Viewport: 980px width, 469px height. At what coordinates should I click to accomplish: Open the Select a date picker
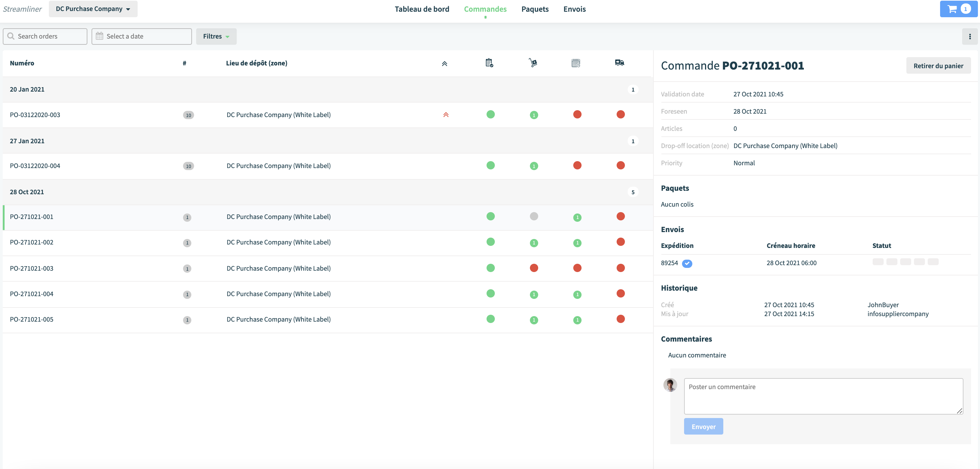(x=141, y=37)
